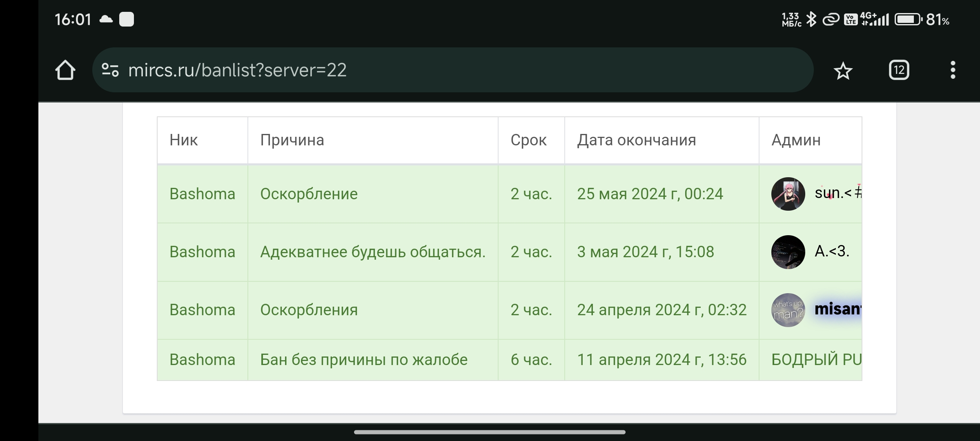
Task: Click the Срок column header
Action: 528,140
